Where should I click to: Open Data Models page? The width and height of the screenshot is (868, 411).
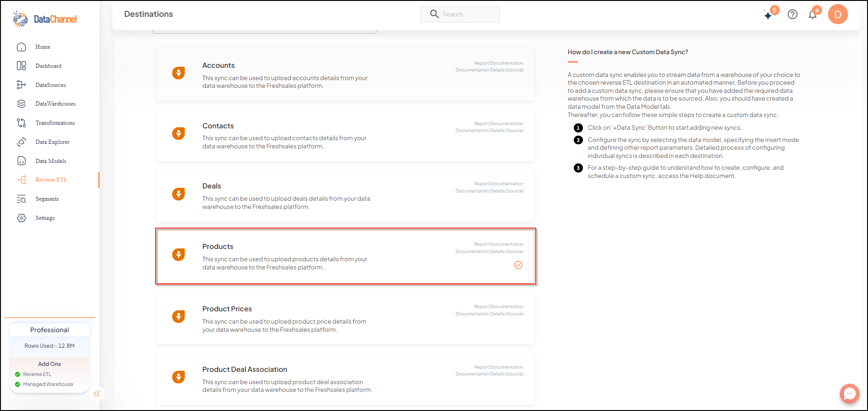[x=51, y=161]
